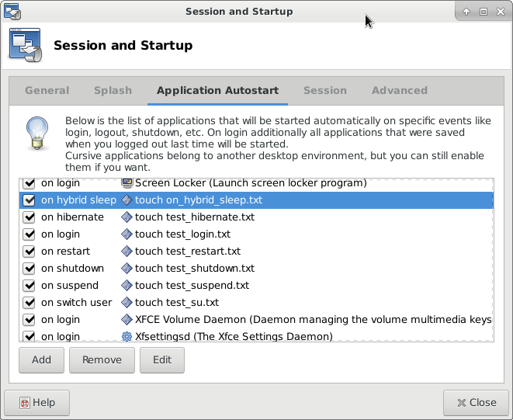
Task: Select the touch test_suspend.txt row
Action: [192, 286]
